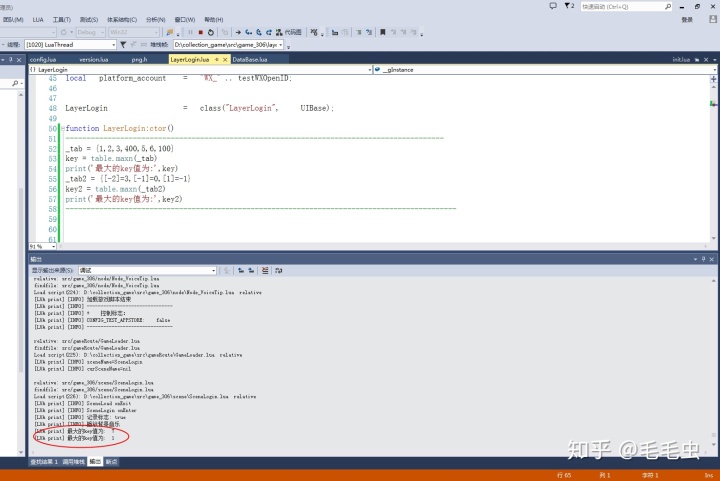Click the code editor vertical scrollbar

pos(714,161)
